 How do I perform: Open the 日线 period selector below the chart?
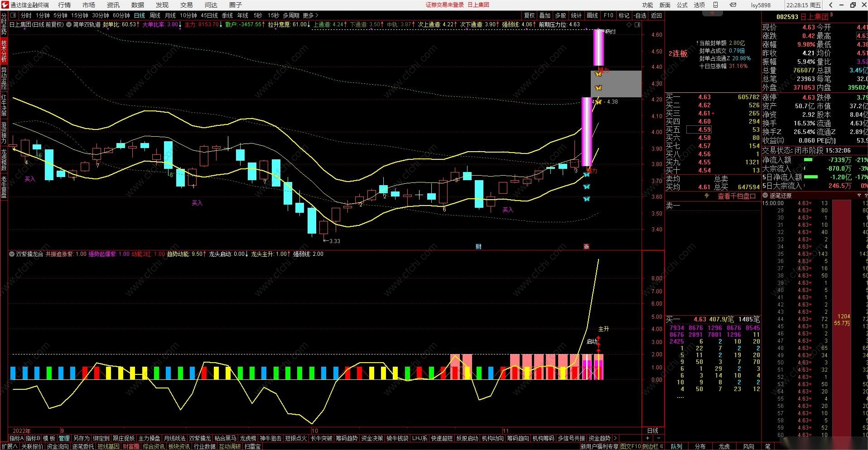(653, 431)
